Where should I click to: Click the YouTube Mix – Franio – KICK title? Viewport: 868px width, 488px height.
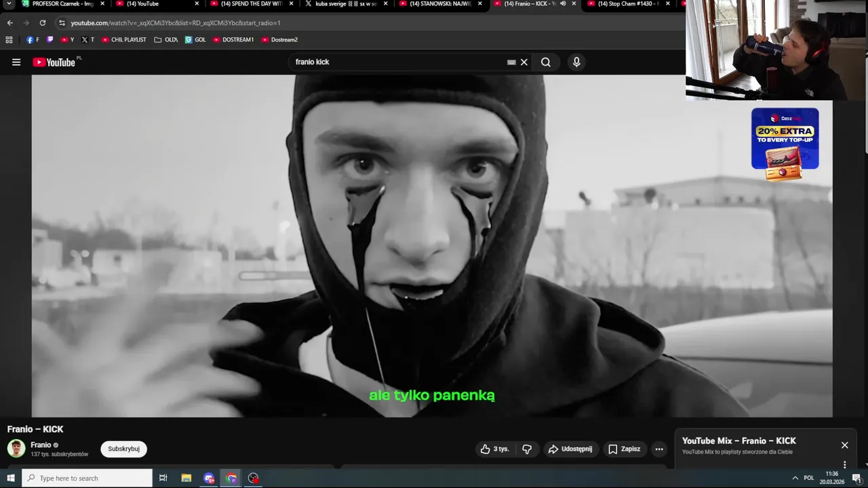738,441
